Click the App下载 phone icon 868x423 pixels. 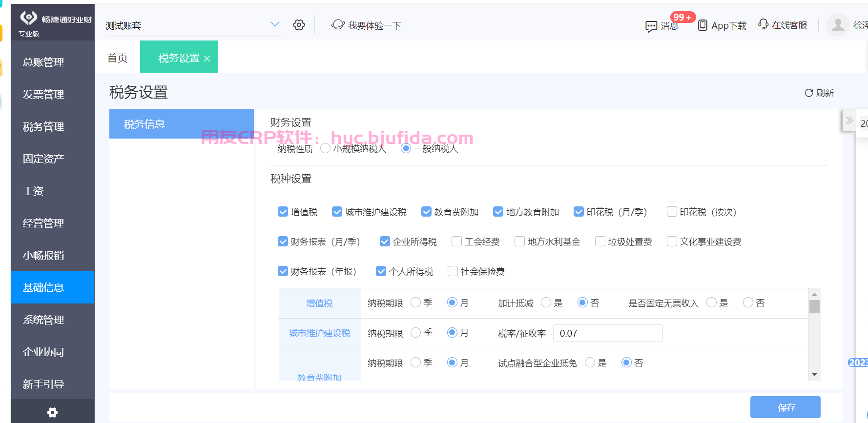[x=703, y=25]
